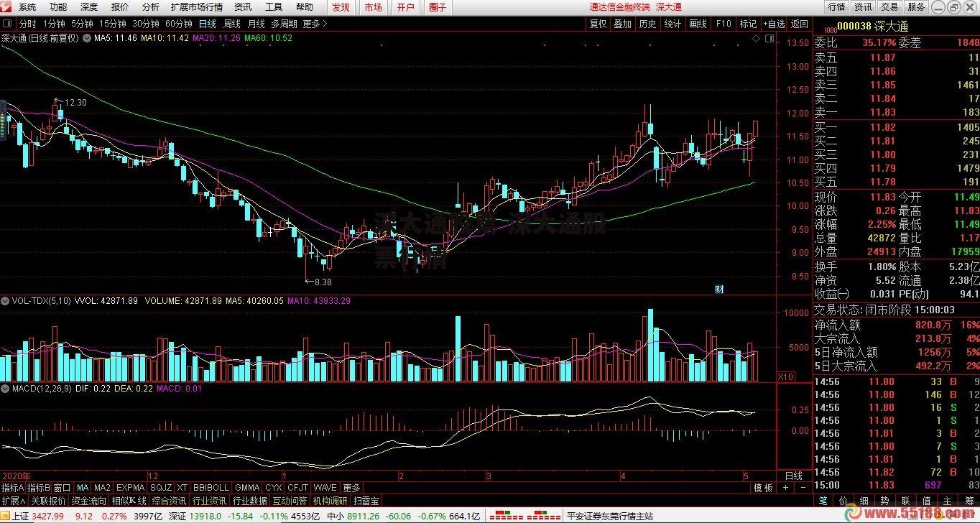Click the X10 volume scale indicator
Image resolution: width=980 pixels, height=523 pixels.
click(x=785, y=376)
